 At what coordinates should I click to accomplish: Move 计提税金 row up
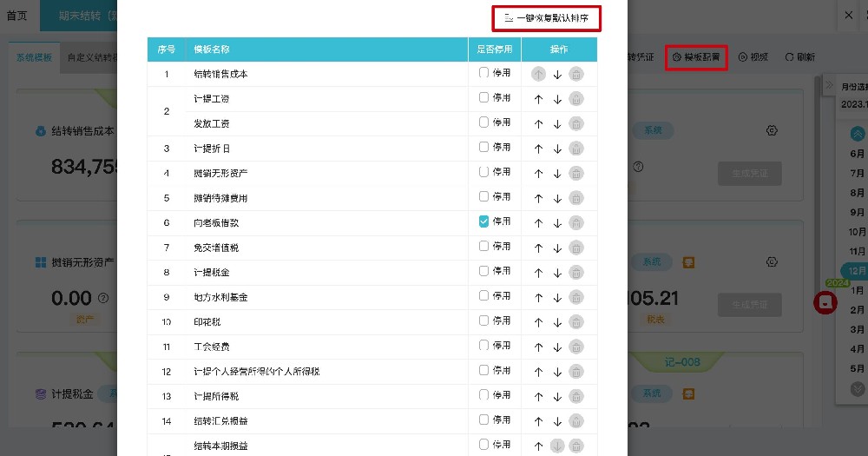point(539,273)
